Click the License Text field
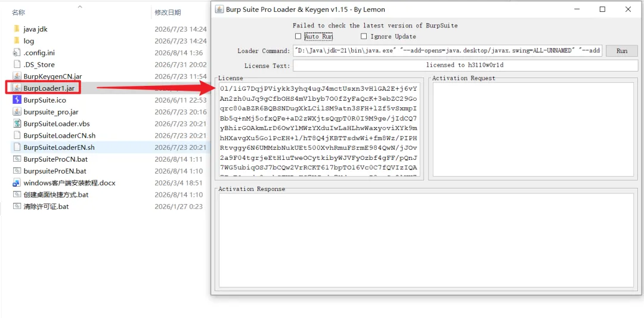Screen dimensions: 644x318 [x=466, y=65]
